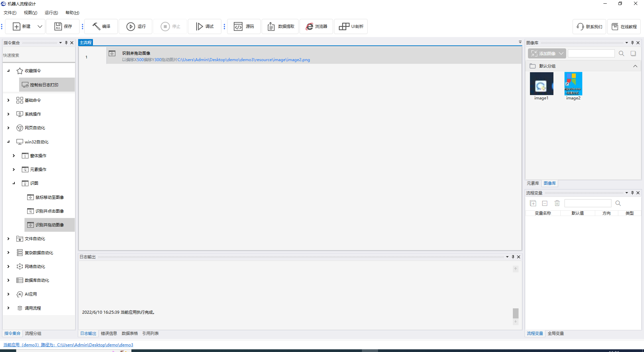
Task: Toggle pin on 流程变量 panel
Action: click(x=632, y=193)
